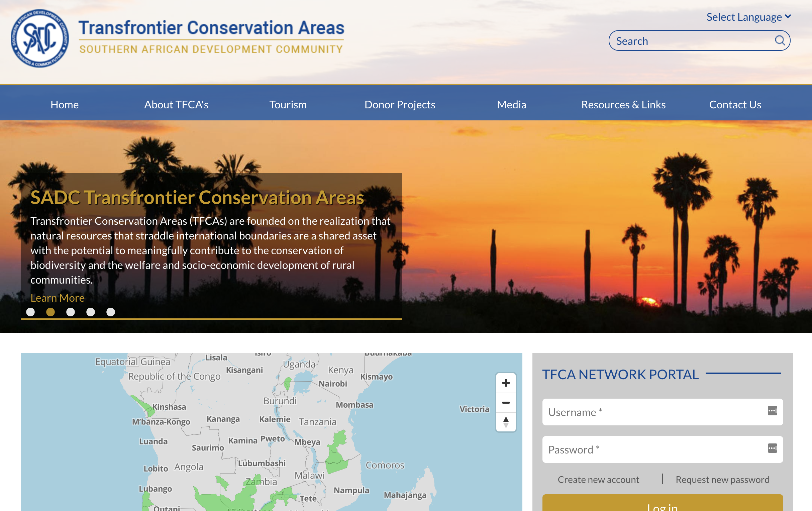Open the Resources & Links menu

tap(623, 105)
